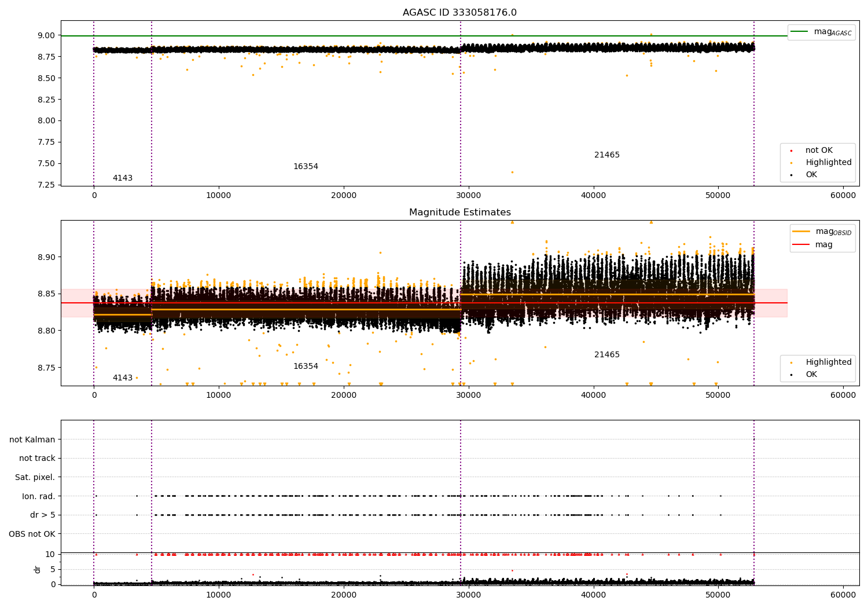Click the "not track" row label
Image resolution: width=868 pixels, height=608 pixels.
tap(37, 459)
